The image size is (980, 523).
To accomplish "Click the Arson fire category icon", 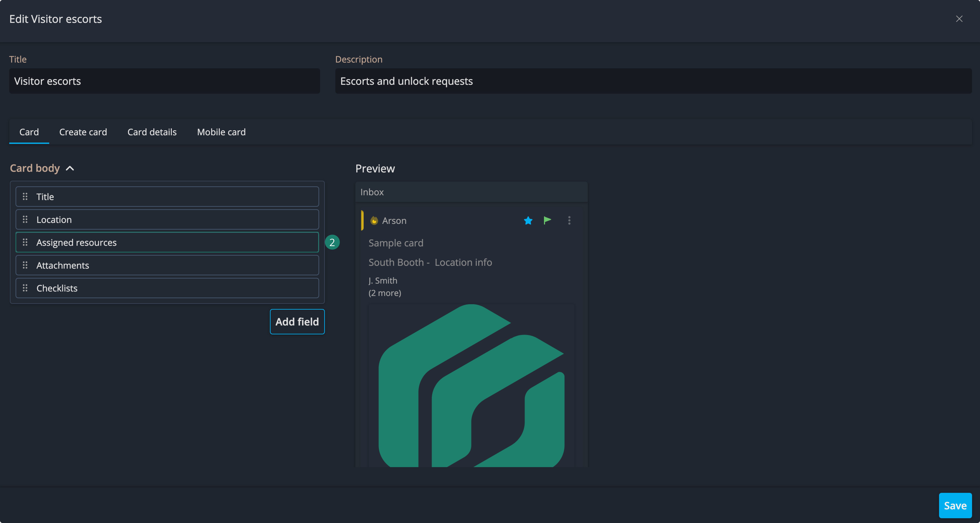I will coord(374,221).
